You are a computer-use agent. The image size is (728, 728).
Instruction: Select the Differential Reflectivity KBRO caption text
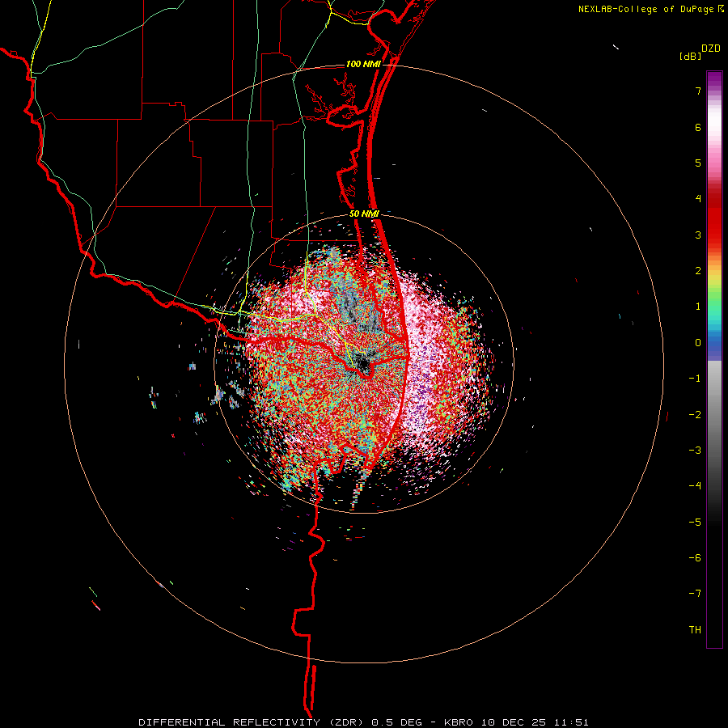(363, 722)
